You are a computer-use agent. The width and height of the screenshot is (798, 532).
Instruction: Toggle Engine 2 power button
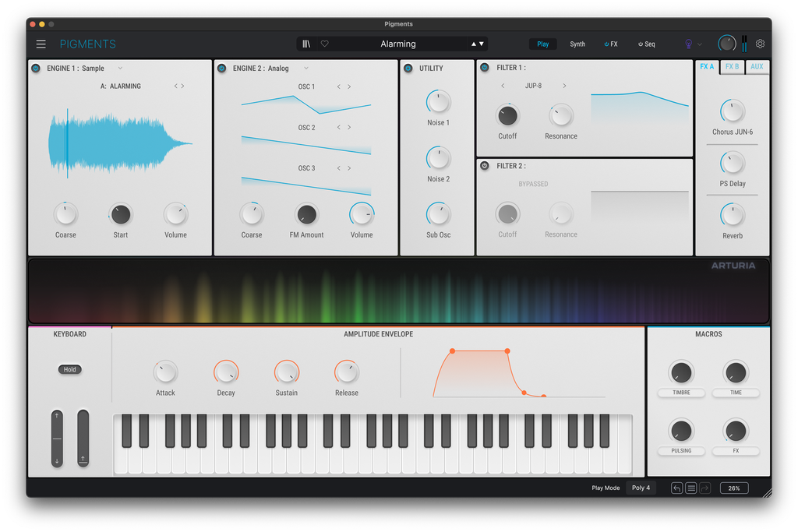tap(222, 68)
